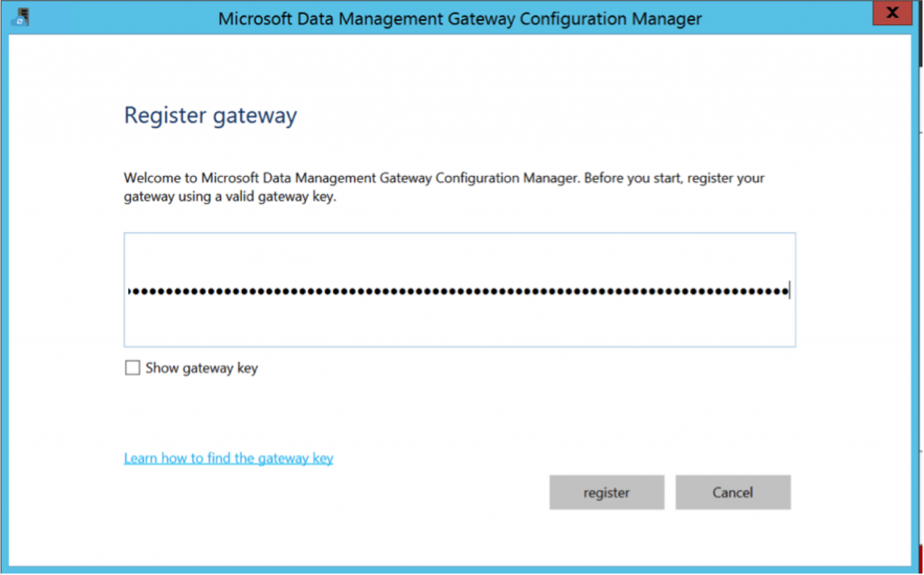Click the middle of the masked key dots
924x575 pixels.
459,291
